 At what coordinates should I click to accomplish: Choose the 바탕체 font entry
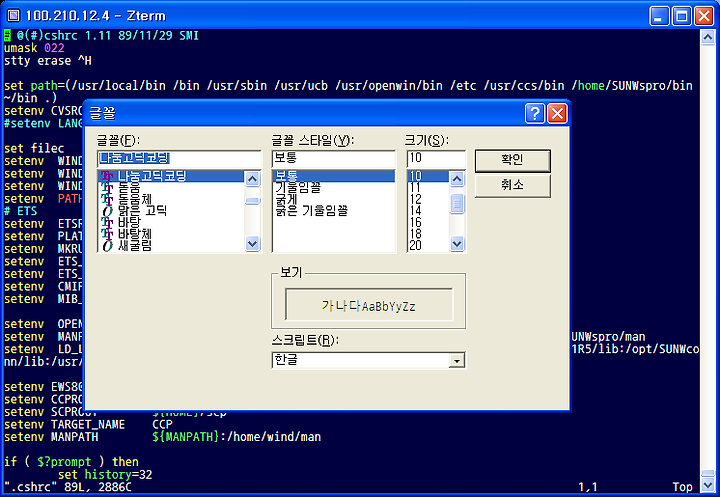135,234
